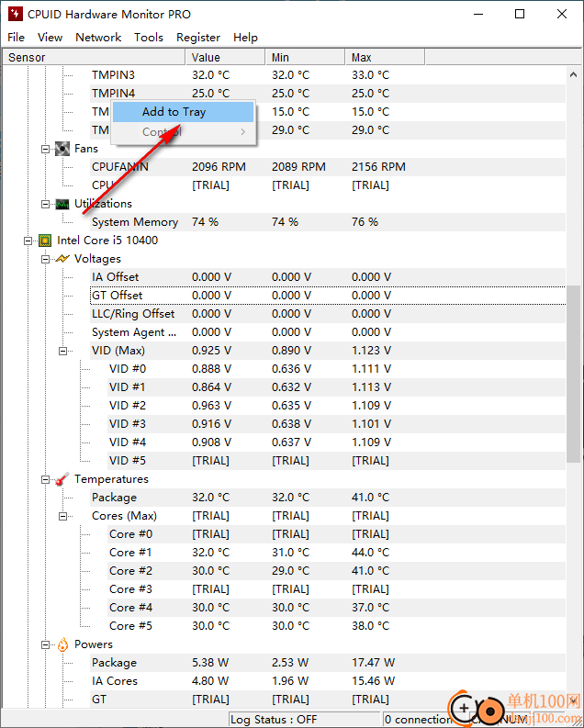Select the IA Cores power row
584x728 pixels.
(x=328, y=681)
